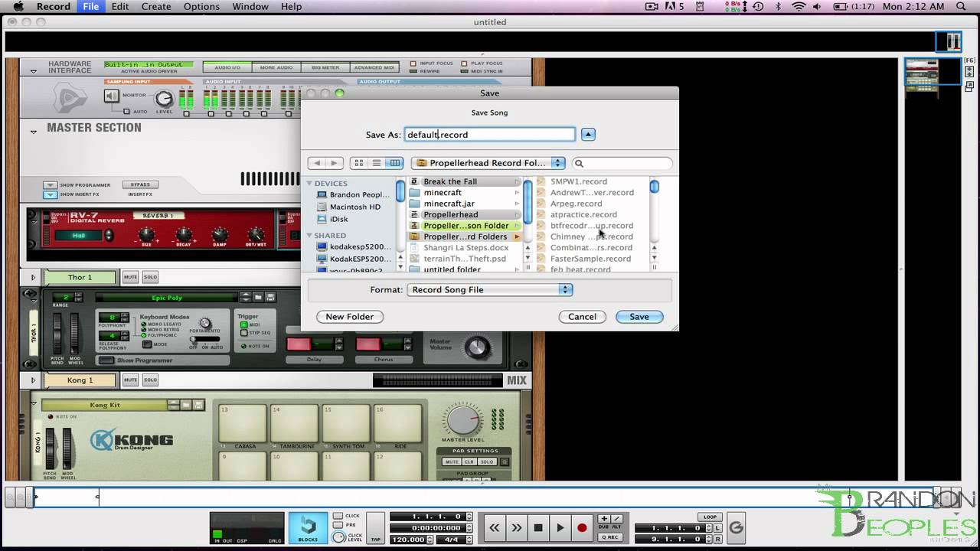Toggle the Pre count button
This screenshot has width=980, height=551.
coord(338,525)
